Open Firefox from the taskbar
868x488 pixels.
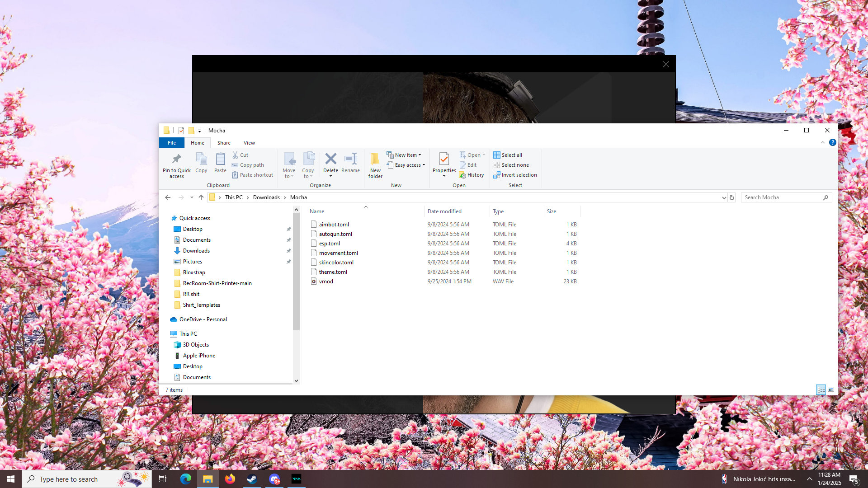tap(230, 479)
